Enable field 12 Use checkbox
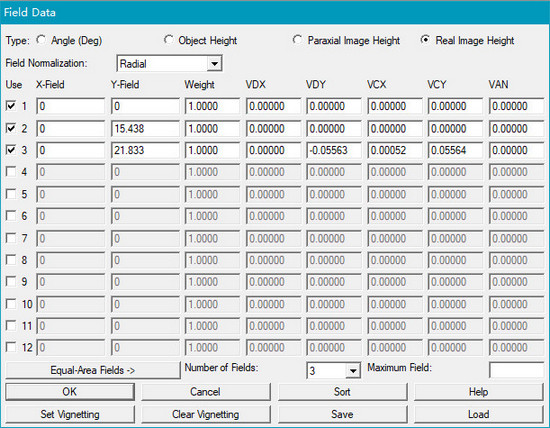Screen dimensions: 550x428 coord(11,347)
